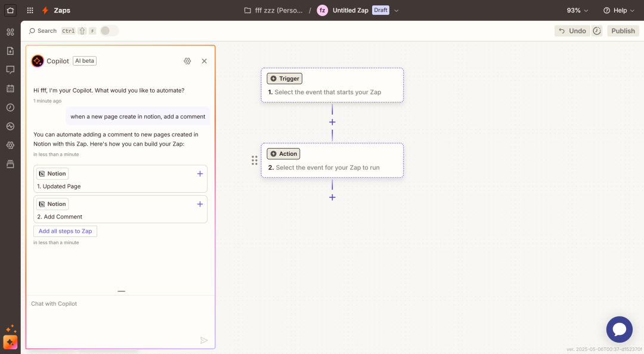
Task: Open the zoom 93% dropdown
Action: point(577,10)
